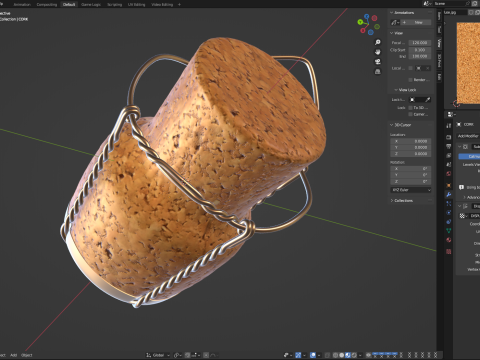Switch to the Scripting workspace tab
The height and width of the screenshot is (360, 480).
[114, 4]
